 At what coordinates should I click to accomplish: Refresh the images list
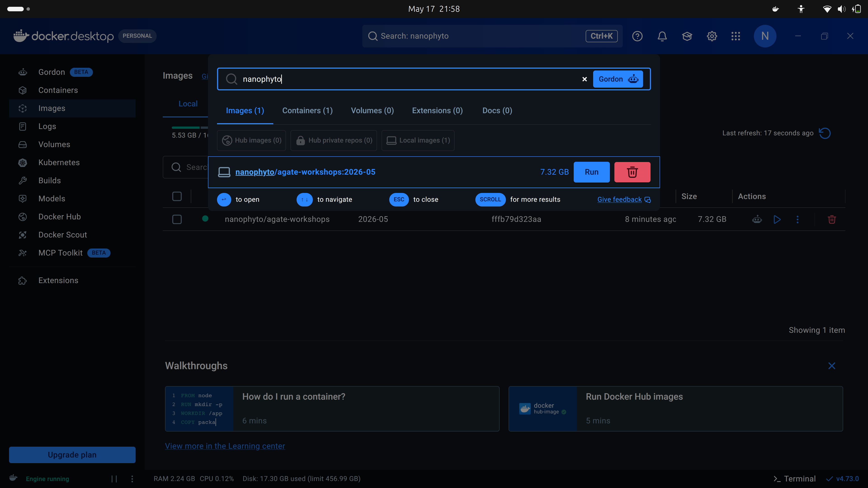coord(825,133)
